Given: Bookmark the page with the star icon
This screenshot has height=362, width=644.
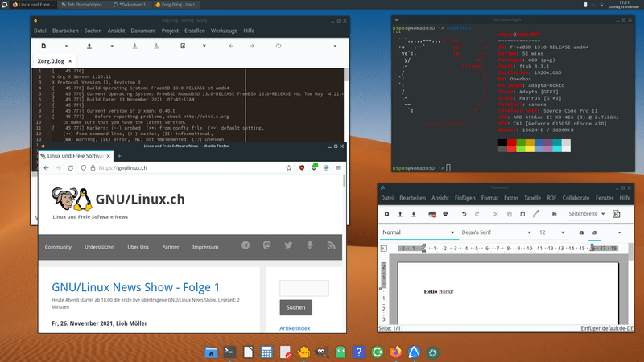Looking at the screenshot, I should click(x=289, y=167).
